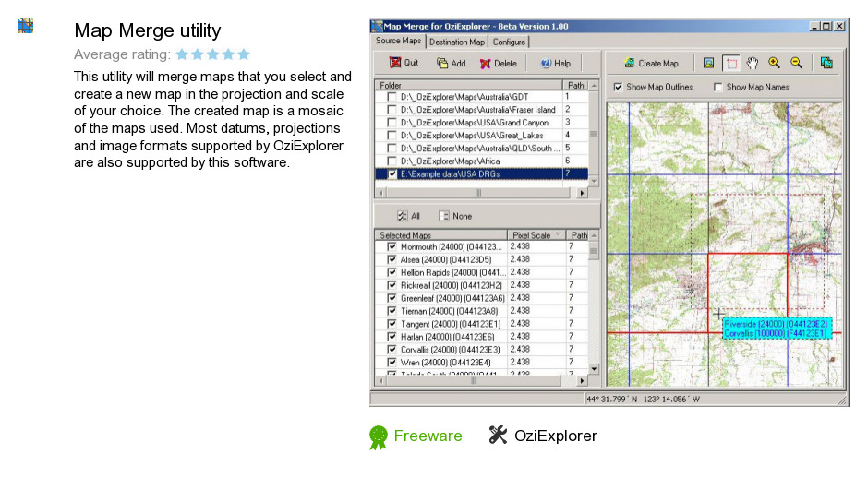Viewport: 868px width, 478px height.
Task: Click the Folder column header
Action: 469,85
